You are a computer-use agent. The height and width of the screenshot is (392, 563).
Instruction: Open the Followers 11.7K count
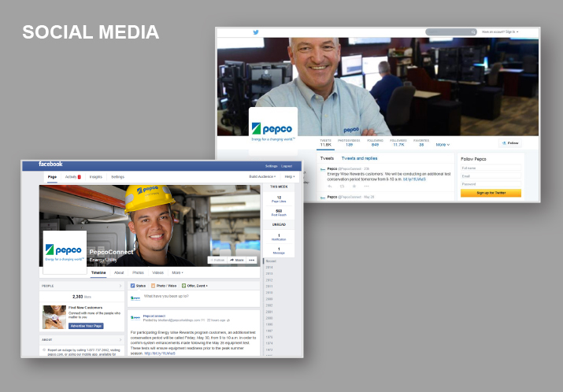click(x=398, y=143)
